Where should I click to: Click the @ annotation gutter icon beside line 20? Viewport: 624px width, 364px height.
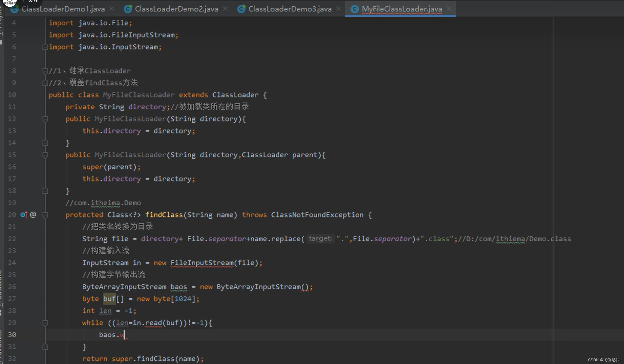coord(33,215)
